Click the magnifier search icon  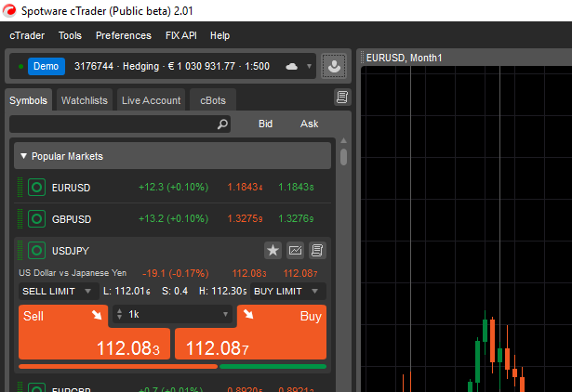tap(222, 124)
